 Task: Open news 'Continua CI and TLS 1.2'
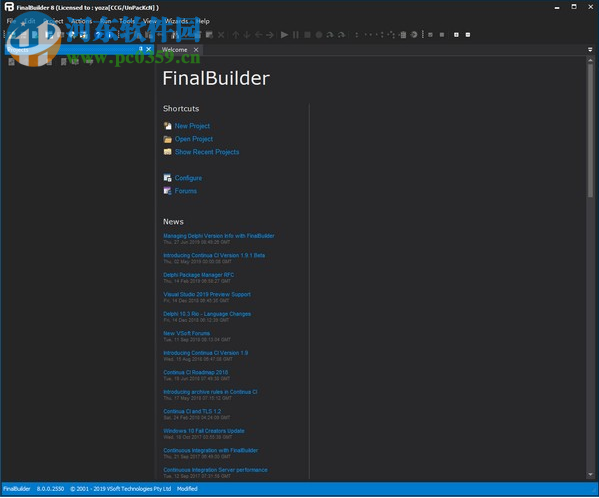point(192,411)
